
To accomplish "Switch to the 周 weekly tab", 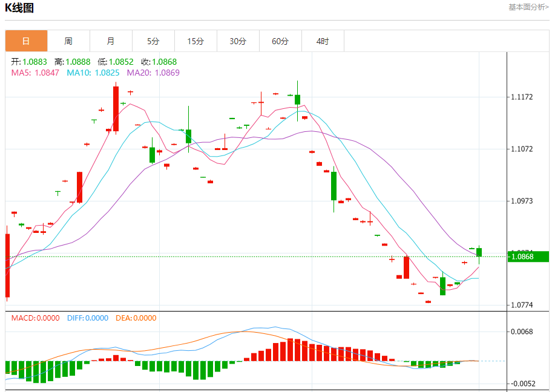I will (68, 41).
